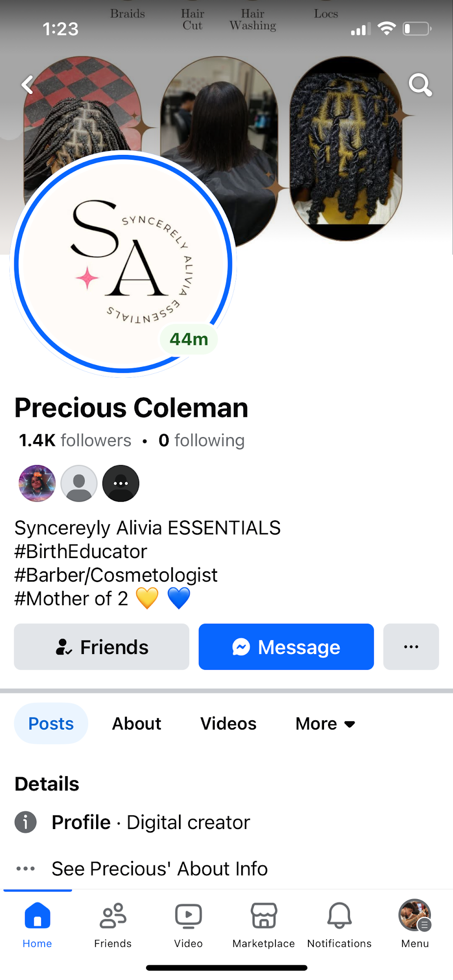The width and height of the screenshot is (453, 980).
Task: Click the info icon beside Profile
Action: 25,822
